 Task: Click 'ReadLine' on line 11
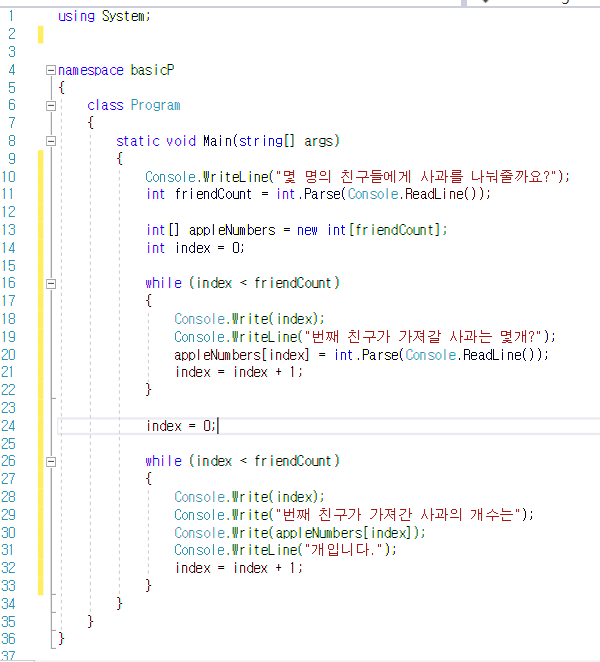[x=434, y=194]
